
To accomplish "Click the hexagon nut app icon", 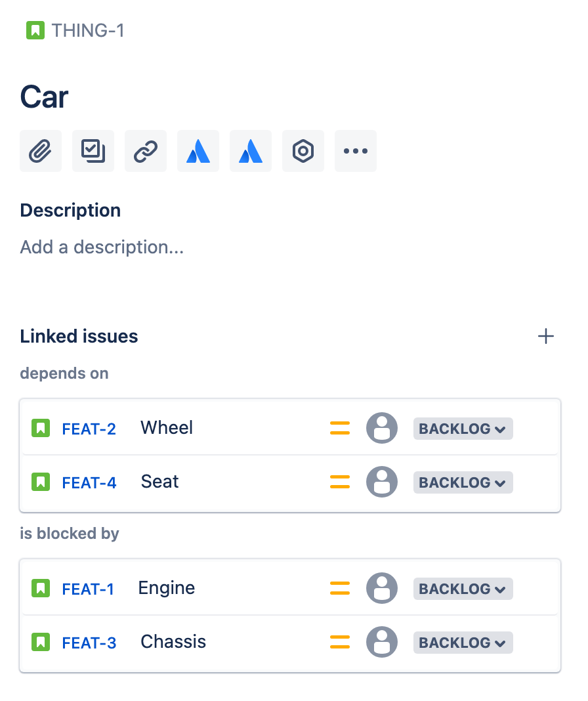I will click(x=303, y=151).
